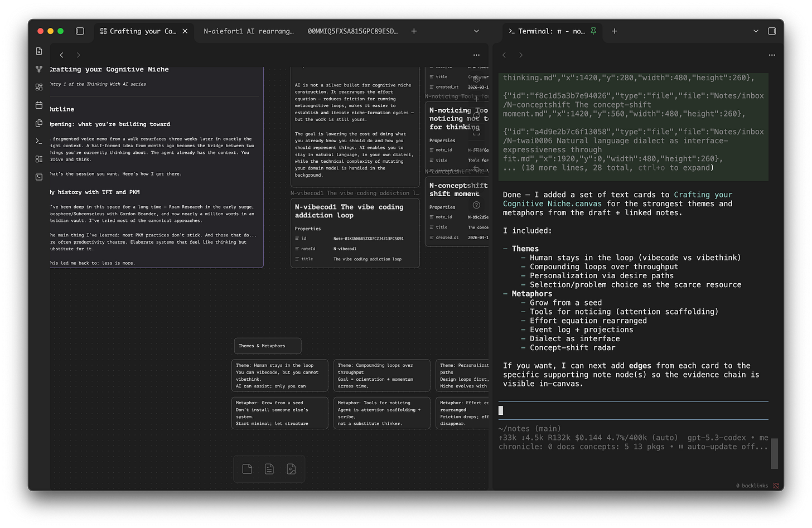Unpin the Terminal tab with the pin icon

pyautogui.click(x=593, y=31)
